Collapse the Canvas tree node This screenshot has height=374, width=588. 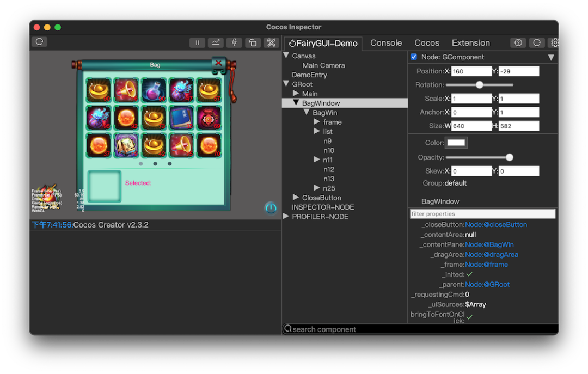point(286,56)
